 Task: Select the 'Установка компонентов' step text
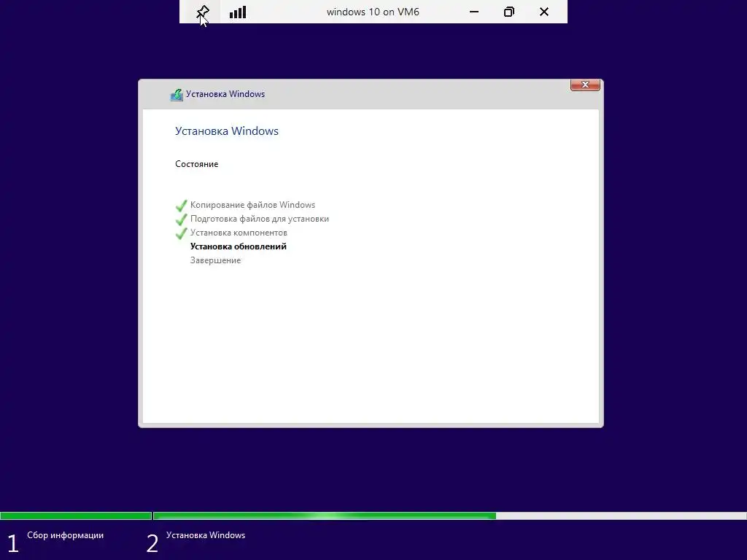point(239,233)
